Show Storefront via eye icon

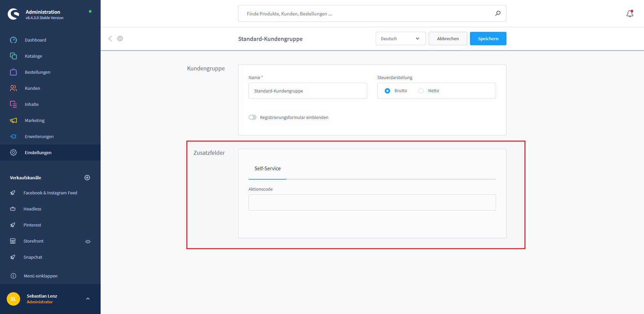click(88, 241)
